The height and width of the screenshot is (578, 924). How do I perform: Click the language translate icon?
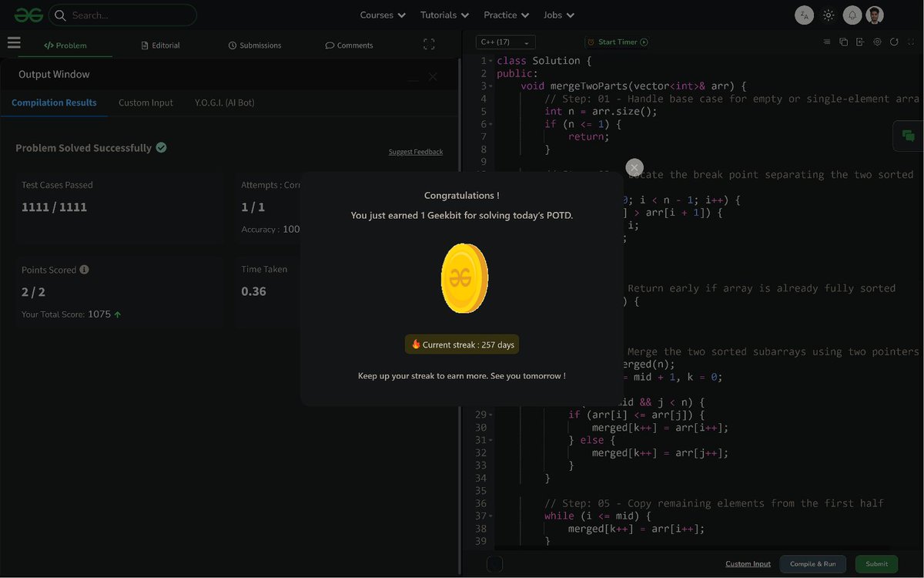[x=804, y=15]
